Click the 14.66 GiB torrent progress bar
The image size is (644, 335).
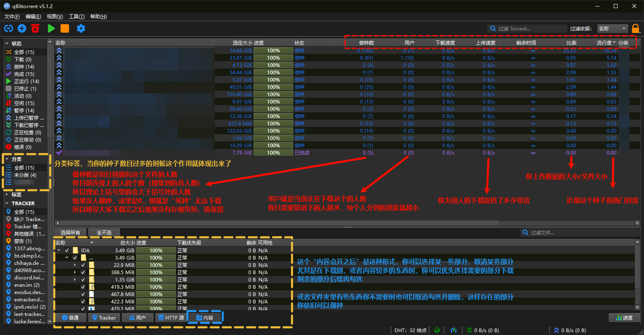(x=273, y=51)
